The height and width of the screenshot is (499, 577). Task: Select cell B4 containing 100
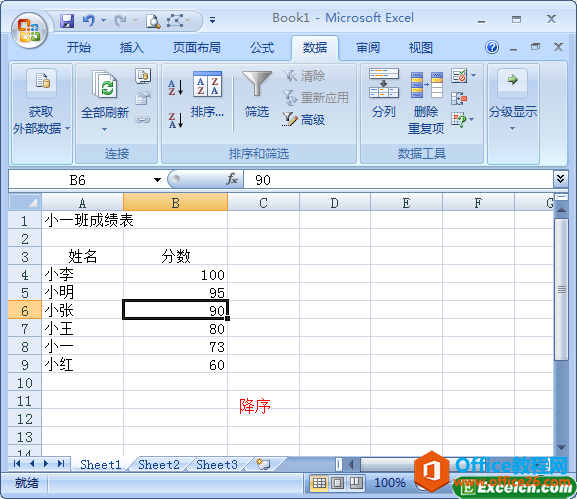click(x=175, y=275)
